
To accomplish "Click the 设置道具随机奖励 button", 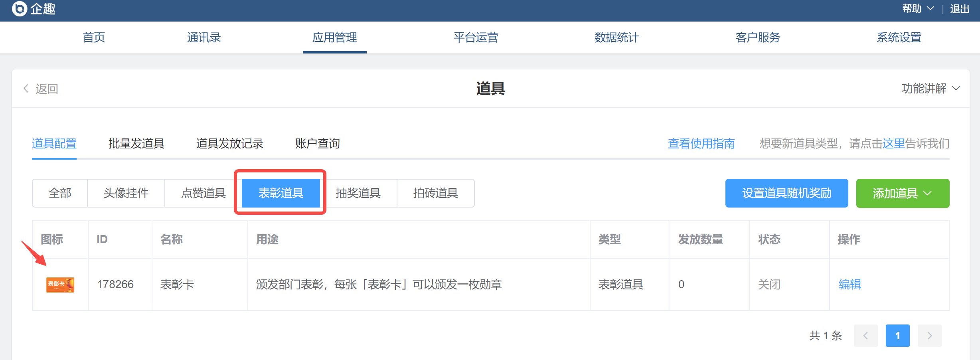I will point(786,193).
